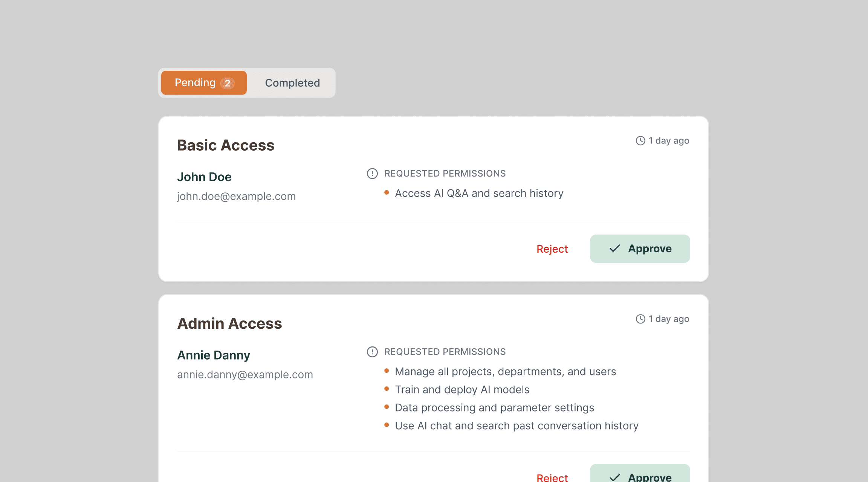Screen dimensions: 868x482
Task: Click the john.doe@example.com email address
Action: [236, 196]
